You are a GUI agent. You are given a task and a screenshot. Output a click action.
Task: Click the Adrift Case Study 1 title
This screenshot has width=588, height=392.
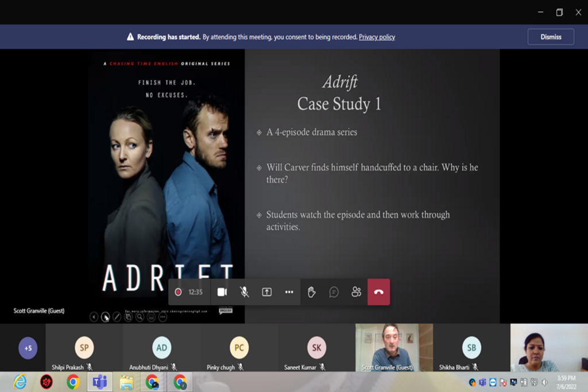[x=339, y=93]
